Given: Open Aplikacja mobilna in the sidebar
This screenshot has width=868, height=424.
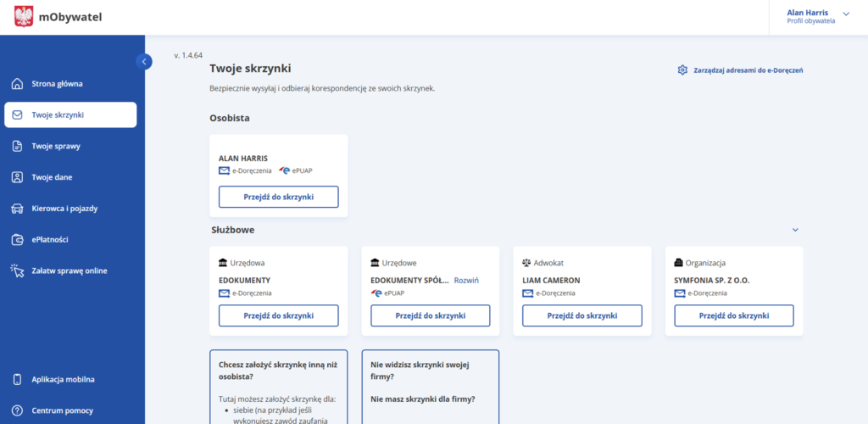Looking at the screenshot, I should point(70,380).
